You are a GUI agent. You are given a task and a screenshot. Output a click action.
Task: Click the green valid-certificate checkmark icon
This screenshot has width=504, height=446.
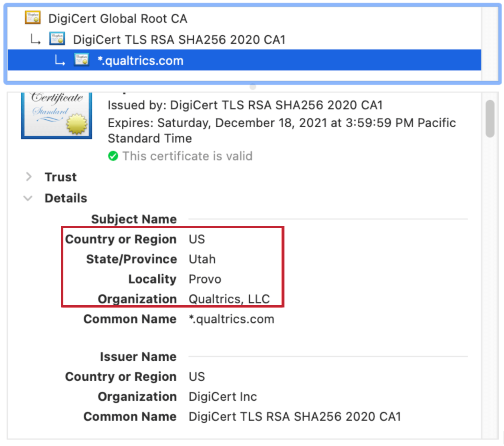coord(113,156)
